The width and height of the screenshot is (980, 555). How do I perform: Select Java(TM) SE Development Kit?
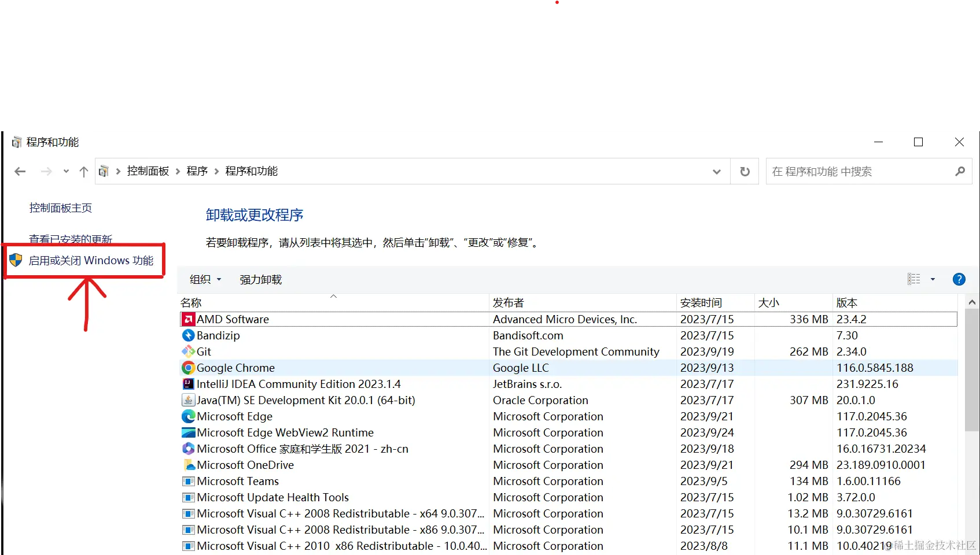[x=305, y=399]
